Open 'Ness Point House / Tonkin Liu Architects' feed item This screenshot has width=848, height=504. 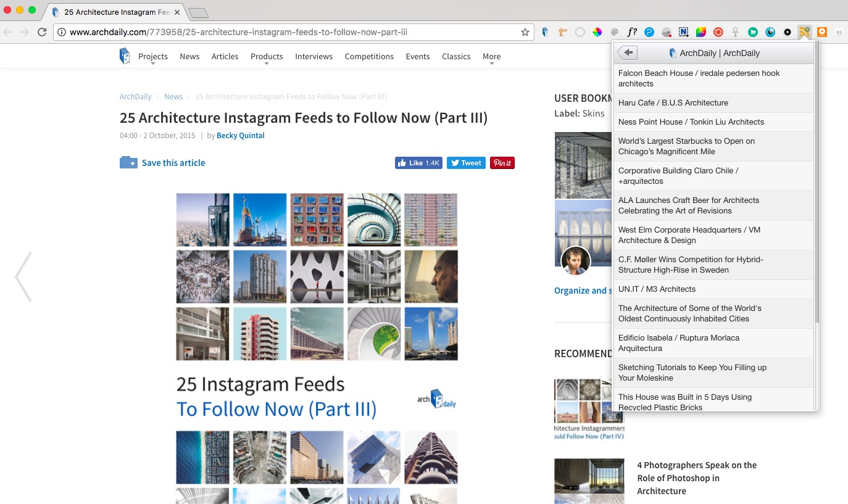pyautogui.click(x=713, y=122)
